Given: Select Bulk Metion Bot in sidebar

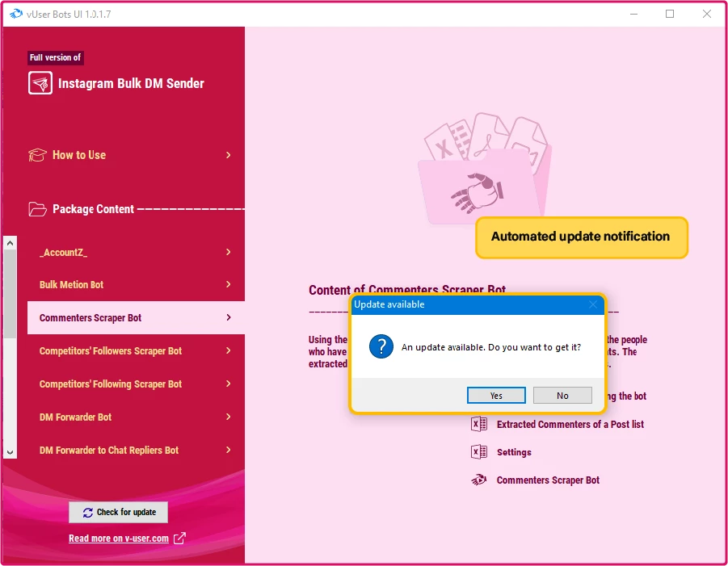Looking at the screenshot, I should click(x=136, y=284).
